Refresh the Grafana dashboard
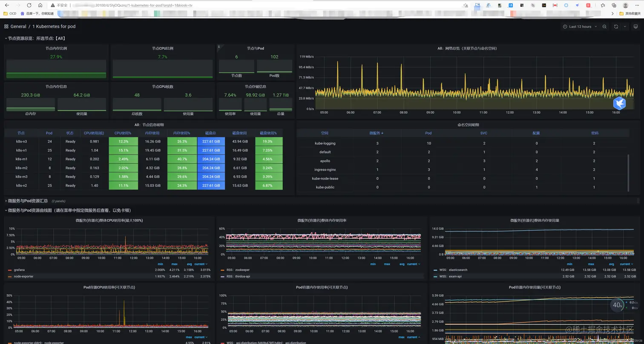 616,26
